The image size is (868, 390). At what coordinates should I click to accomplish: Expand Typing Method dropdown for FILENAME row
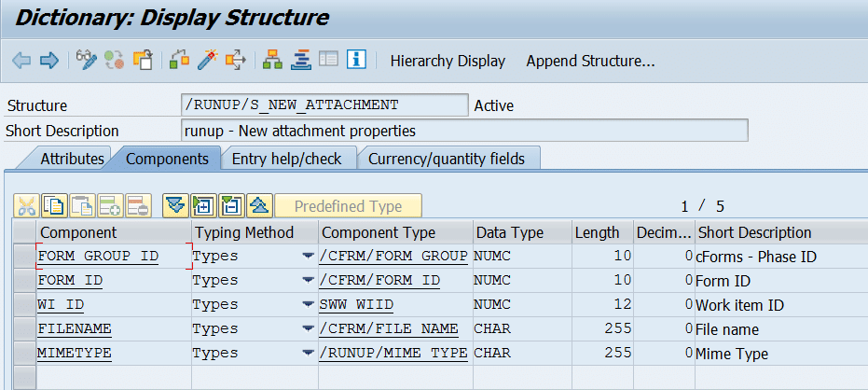[x=307, y=329]
